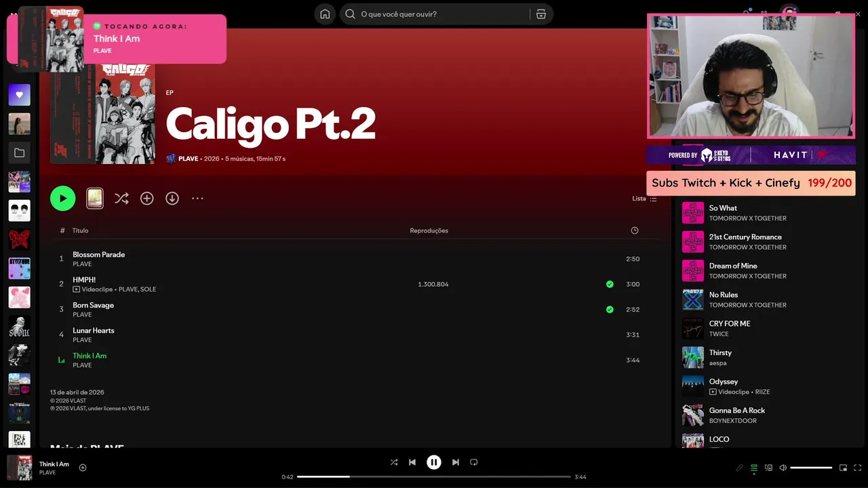
Task: Toggle saved checkmark on Born Savage
Action: pyautogui.click(x=610, y=309)
